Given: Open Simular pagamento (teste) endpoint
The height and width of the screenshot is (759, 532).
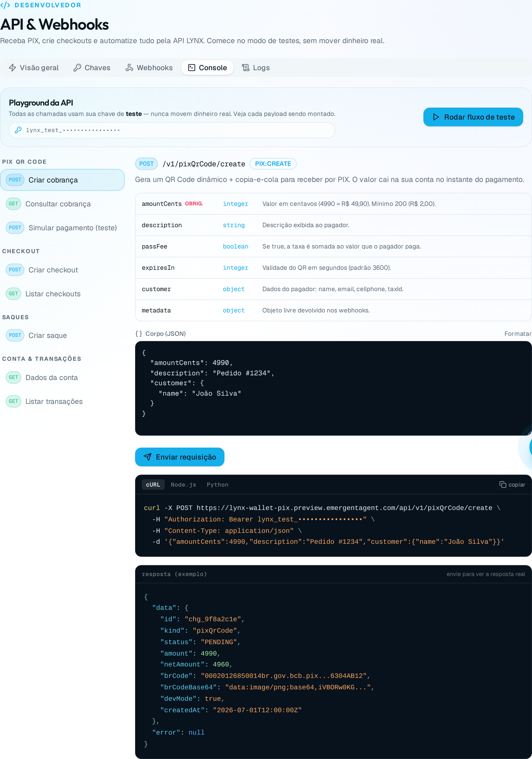Looking at the screenshot, I should [62, 228].
